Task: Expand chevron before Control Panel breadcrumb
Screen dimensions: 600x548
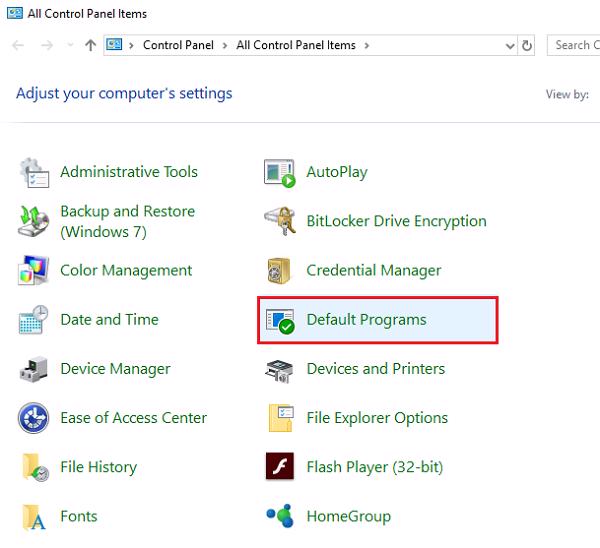Action: click(131, 46)
